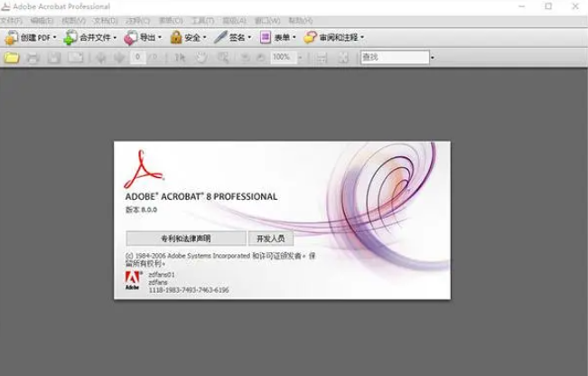Click the Acrobat icon in the title bar
Image resolution: width=588 pixels, height=376 pixels.
tap(5, 6)
